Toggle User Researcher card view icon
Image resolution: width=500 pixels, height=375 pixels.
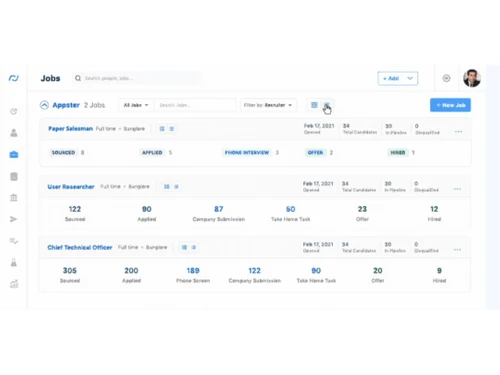167,186
